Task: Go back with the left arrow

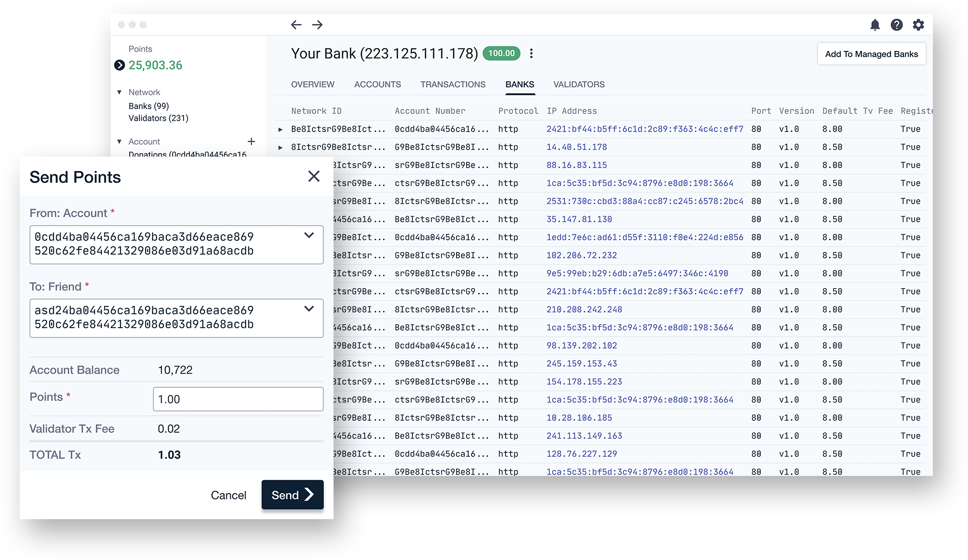Action: [296, 25]
